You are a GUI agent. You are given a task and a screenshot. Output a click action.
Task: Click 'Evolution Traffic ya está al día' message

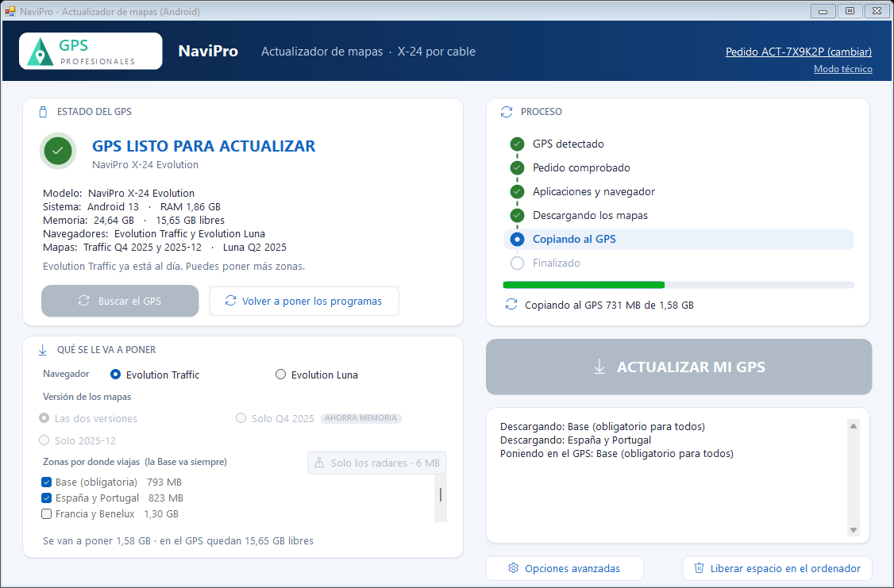click(x=174, y=266)
